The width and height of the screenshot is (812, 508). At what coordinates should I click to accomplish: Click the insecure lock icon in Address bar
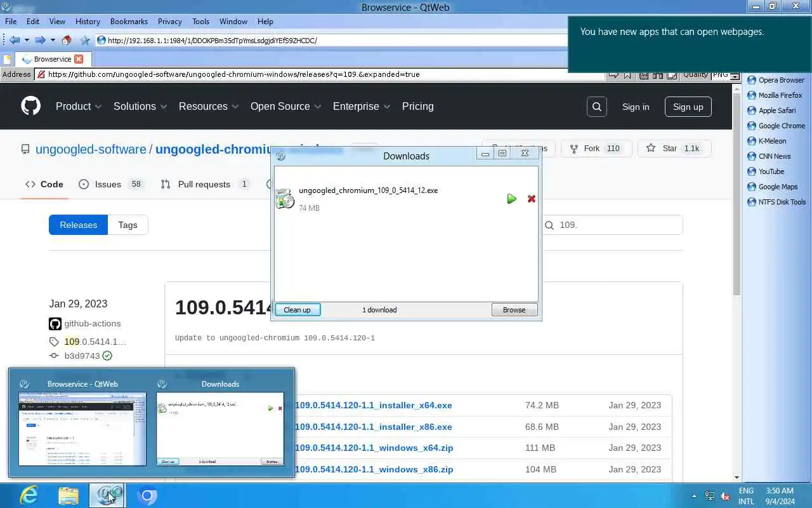pos(41,74)
